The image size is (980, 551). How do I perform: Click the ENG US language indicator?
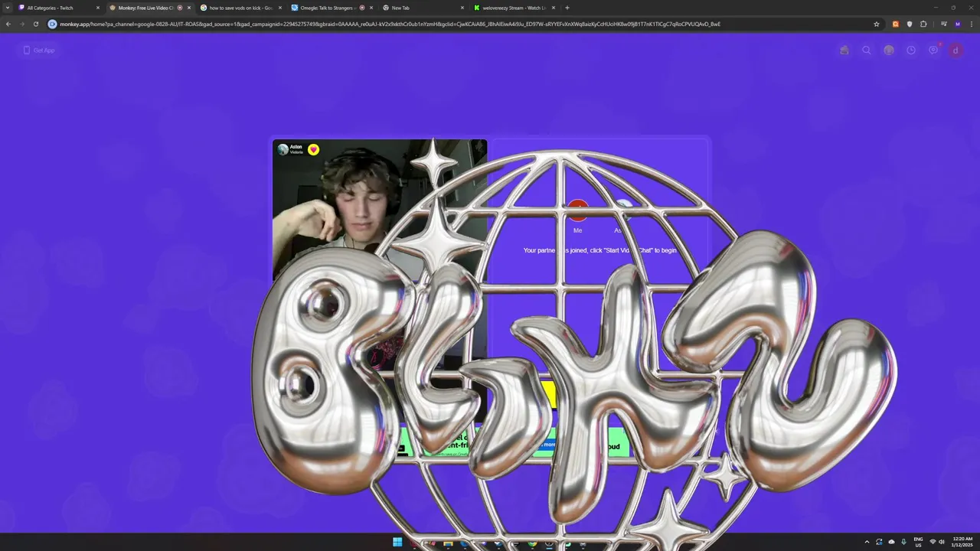918,542
